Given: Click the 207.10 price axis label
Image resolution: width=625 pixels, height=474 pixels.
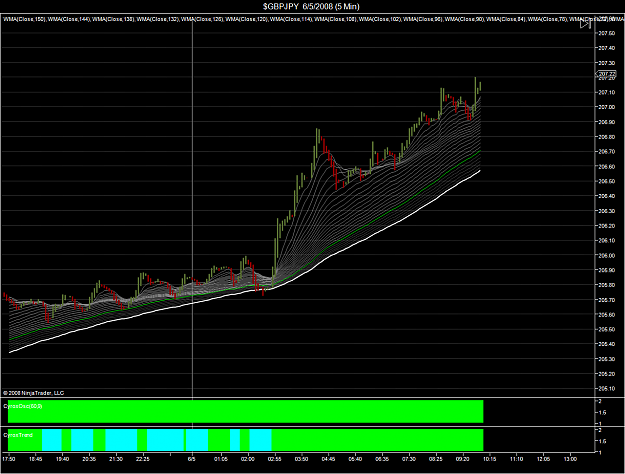Looking at the screenshot, I should tap(607, 92).
